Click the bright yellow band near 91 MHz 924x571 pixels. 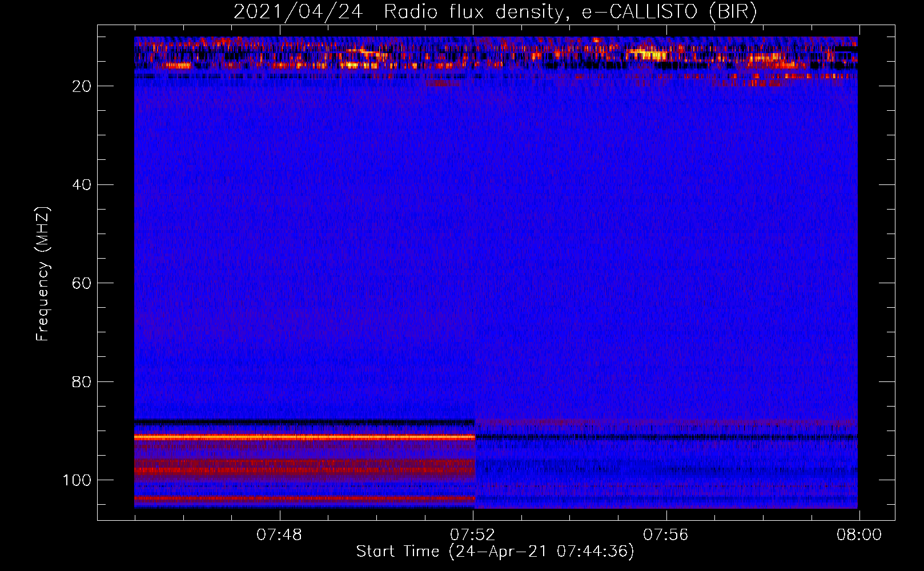[x=304, y=437]
